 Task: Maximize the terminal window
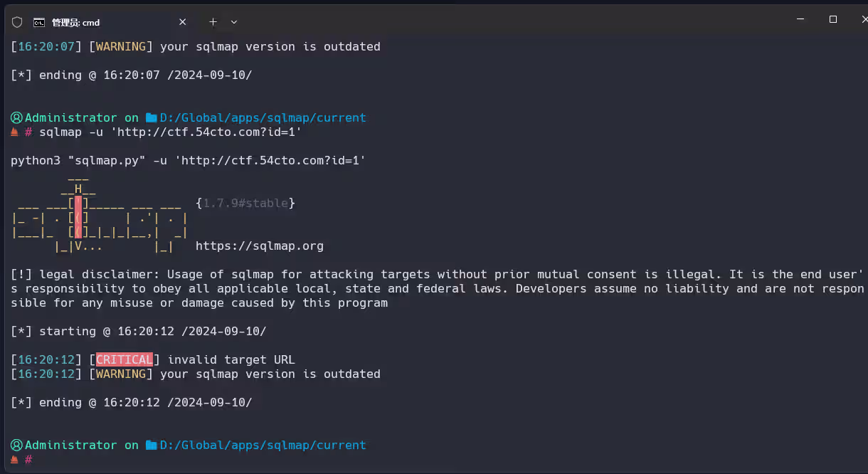coord(833,20)
